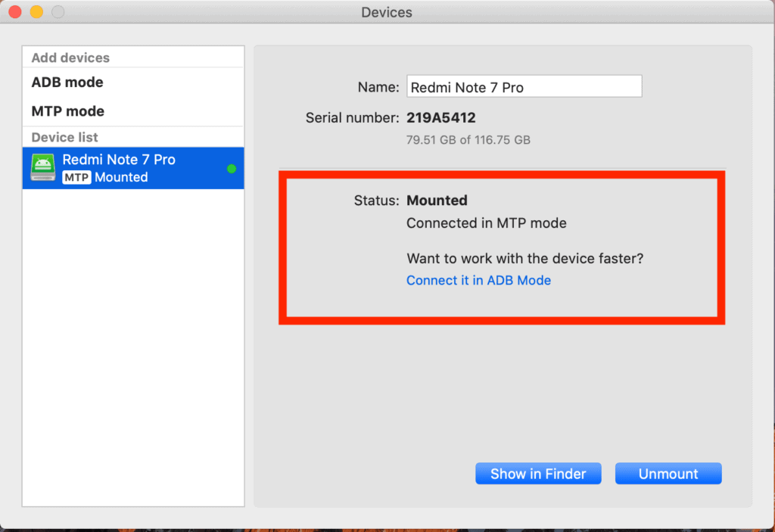Open the Connect it in ADB Mode link

pos(478,280)
